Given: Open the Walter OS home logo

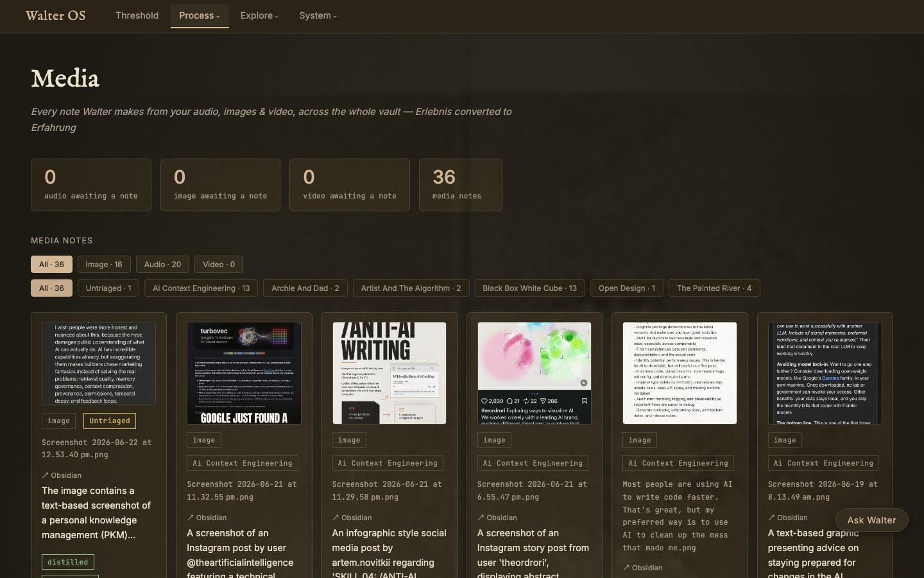Looking at the screenshot, I should tap(55, 15).
